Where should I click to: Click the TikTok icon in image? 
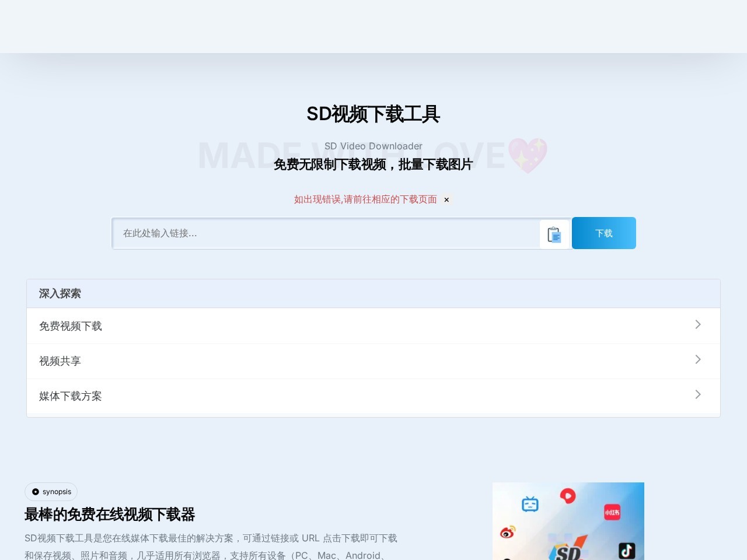[x=627, y=551]
